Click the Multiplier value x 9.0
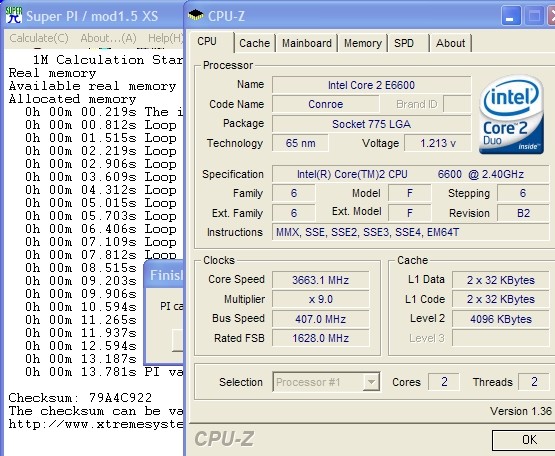This screenshot has width=555, height=456. (321, 300)
